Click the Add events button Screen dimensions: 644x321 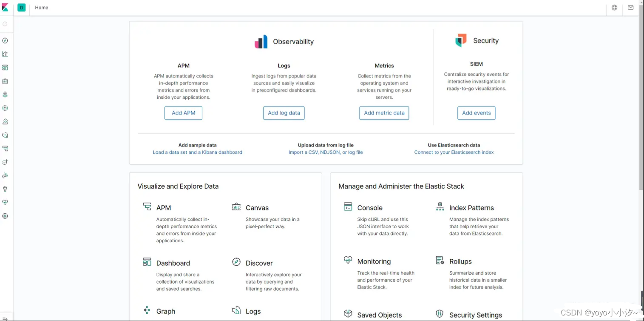tap(477, 113)
